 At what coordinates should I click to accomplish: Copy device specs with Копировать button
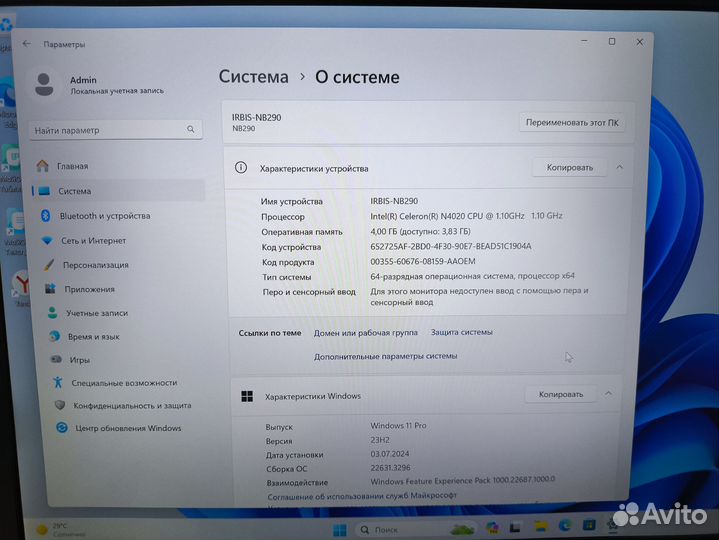pos(569,168)
